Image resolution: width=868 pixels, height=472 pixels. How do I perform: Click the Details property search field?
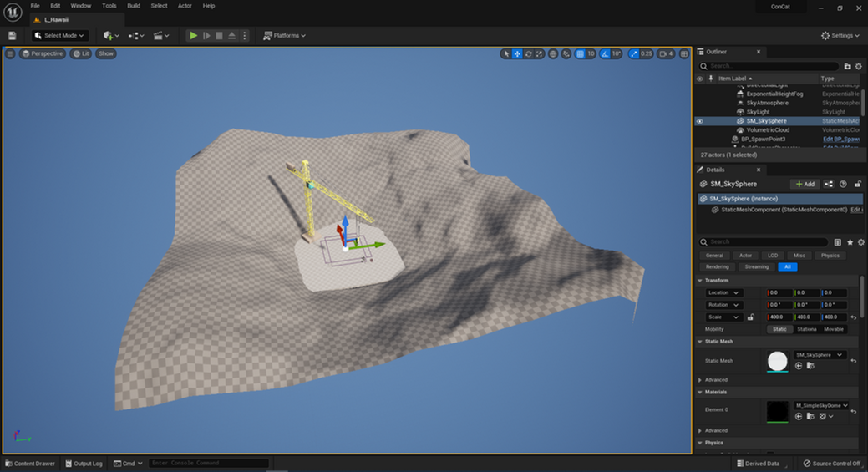coord(764,241)
